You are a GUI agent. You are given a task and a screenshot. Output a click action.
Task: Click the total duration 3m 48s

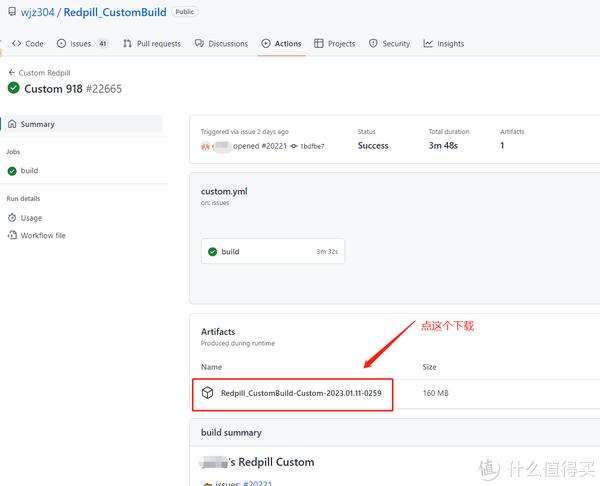point(443,145)
